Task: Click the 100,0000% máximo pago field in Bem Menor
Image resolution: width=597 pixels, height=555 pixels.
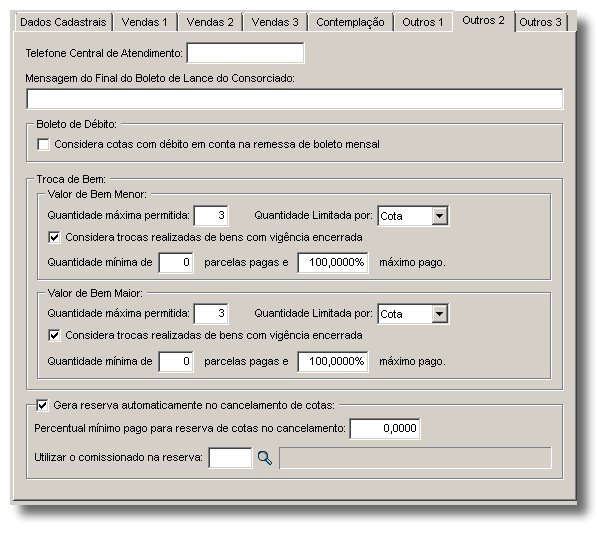Action: coord(333,263)
